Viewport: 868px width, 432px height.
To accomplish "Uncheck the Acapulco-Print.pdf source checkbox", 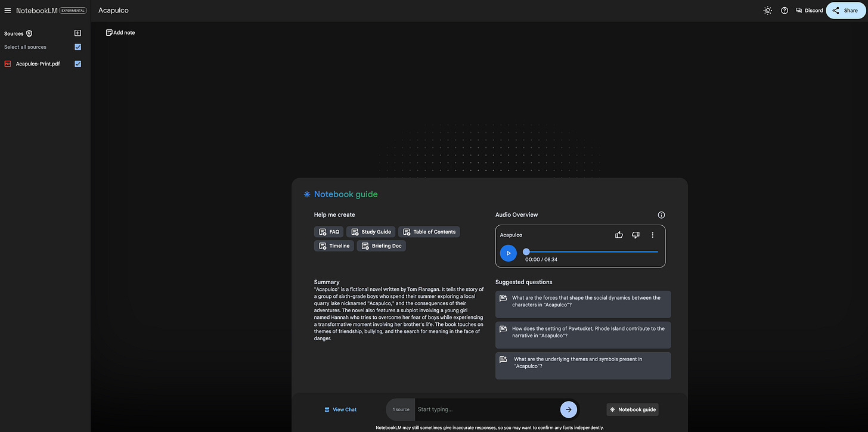I will 77,64.
